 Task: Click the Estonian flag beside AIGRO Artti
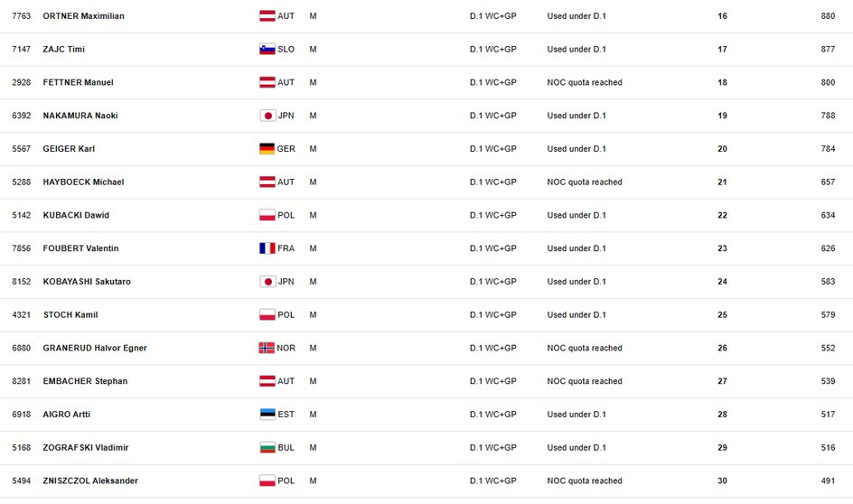267,415
